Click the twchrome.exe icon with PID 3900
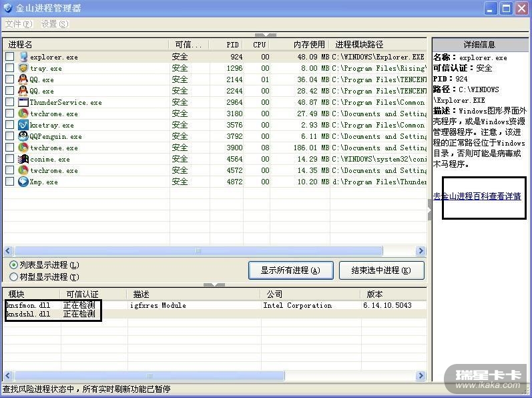Image resolution: width=532 pixels, height=398 pixels. pyautogui.click(x=23, y=148)
